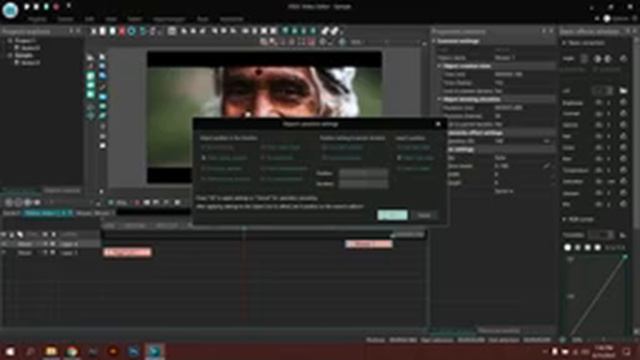Screen dimensions: 640x360
Task: Choose the selected option under Insert position
Action: coord(415,158)
